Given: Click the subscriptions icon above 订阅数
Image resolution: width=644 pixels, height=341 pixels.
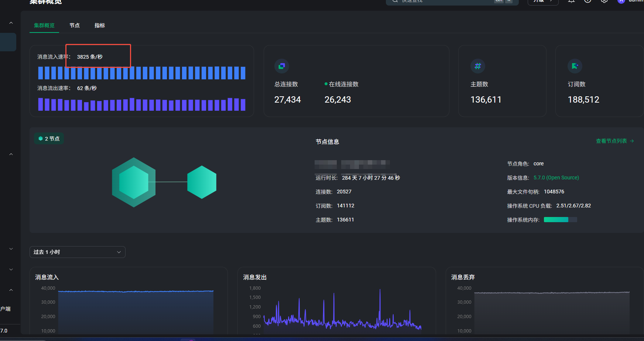Looking at the screenshot, I should point(575,66).
